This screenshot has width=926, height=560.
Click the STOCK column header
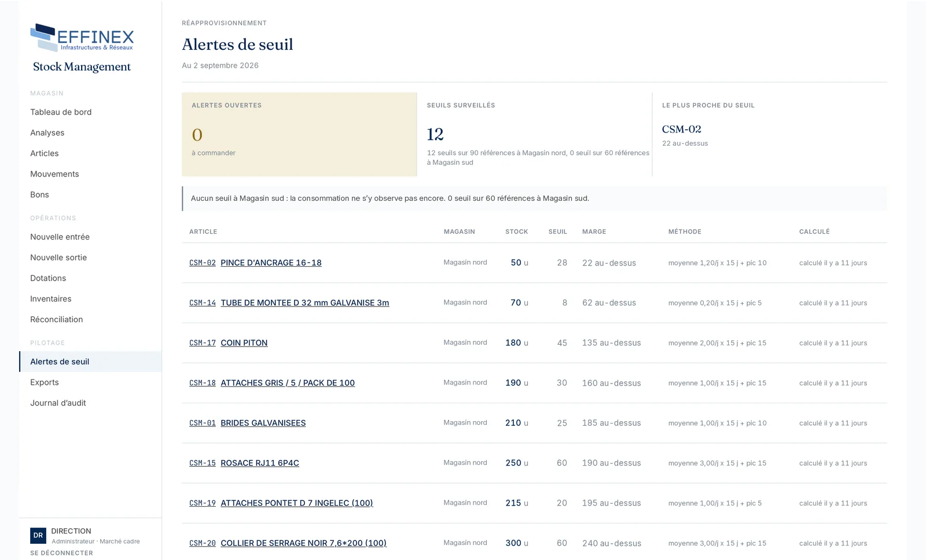coord(517,231)
